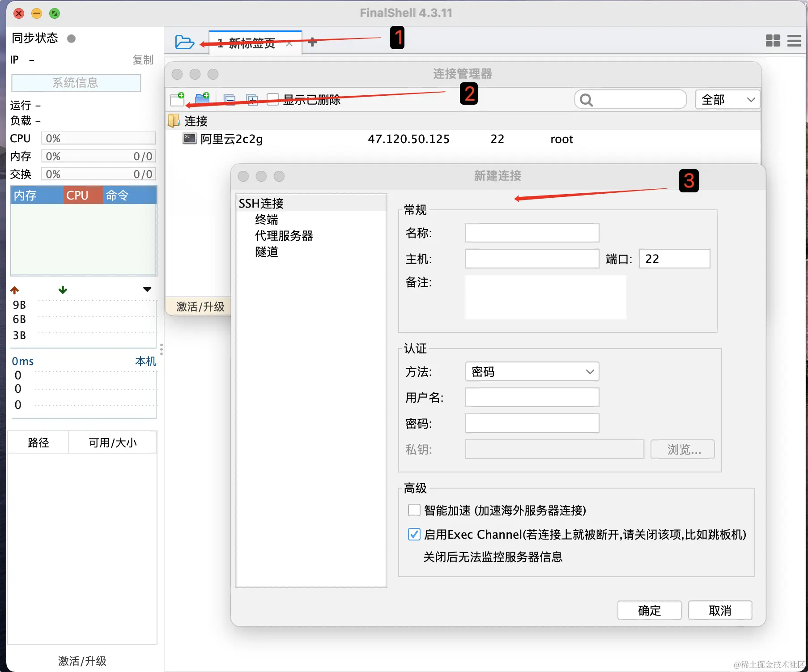Click search field in 连接管理器
The height and width of the screenshot is (672, 808).
(630, 99)
